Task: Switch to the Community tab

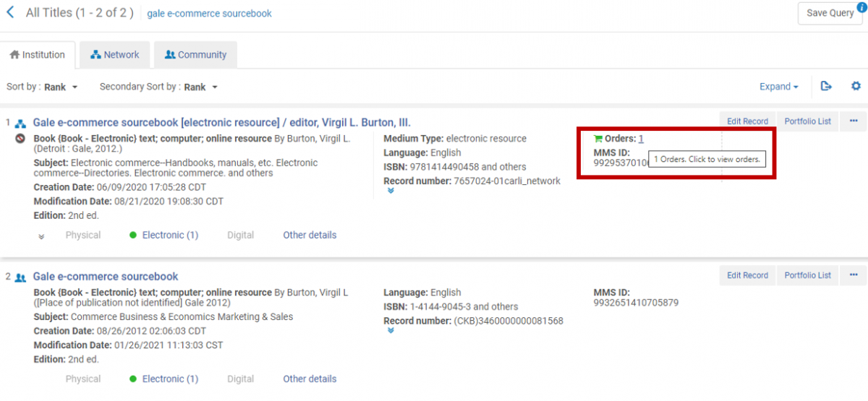Action: (x=195, y=55)
